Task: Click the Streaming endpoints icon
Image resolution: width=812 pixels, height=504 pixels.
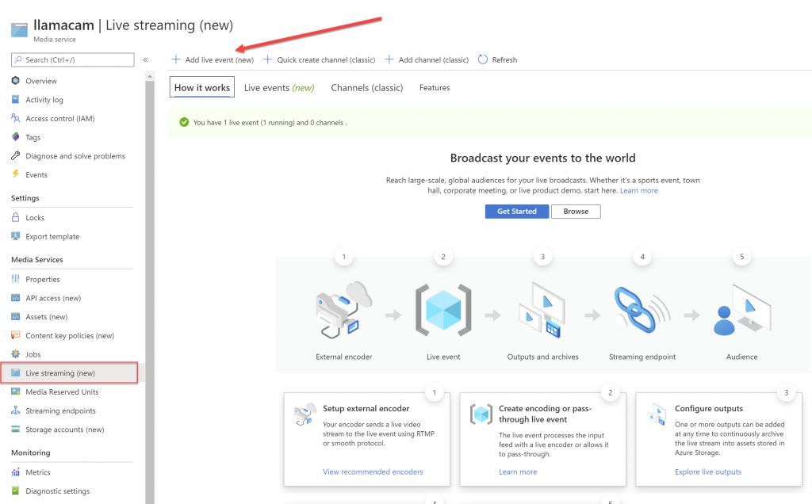Action: (x=16, y=410)
